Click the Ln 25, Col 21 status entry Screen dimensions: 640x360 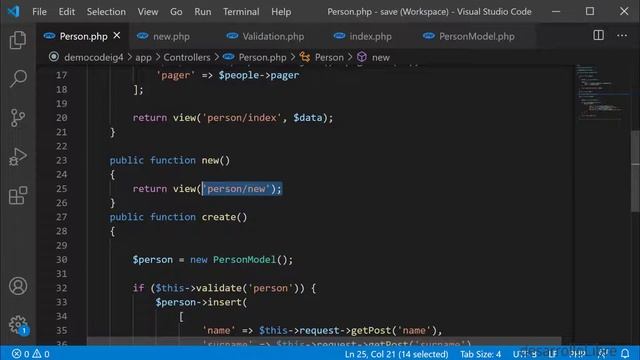point(396,354)
